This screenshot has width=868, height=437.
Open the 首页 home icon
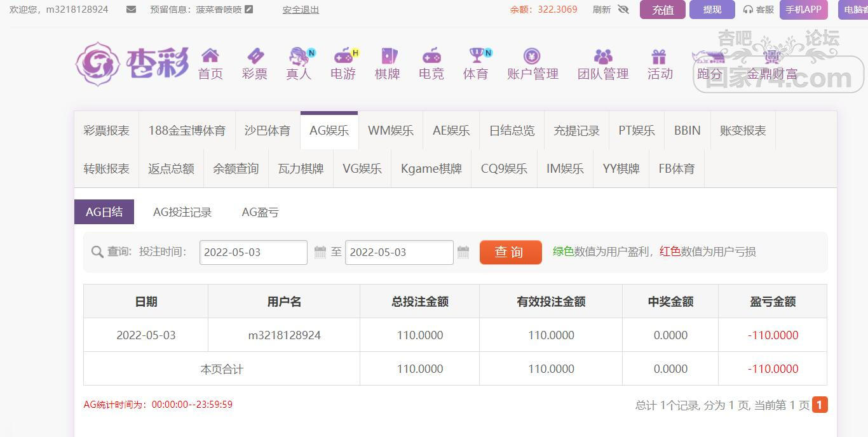(x=210, y=56)
